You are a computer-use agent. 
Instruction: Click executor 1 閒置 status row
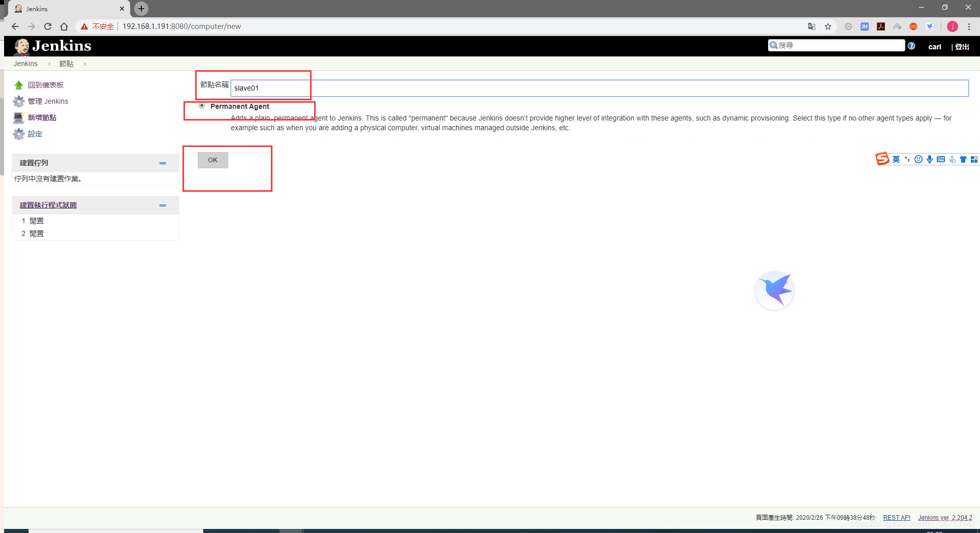pos(96,221)
